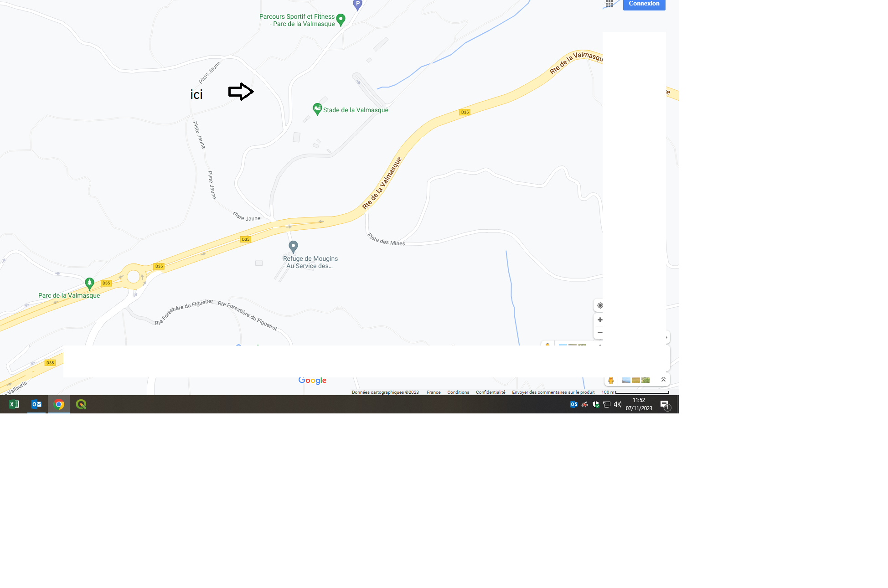Open the Conditions link in footer
Screen dimensions: 888x588
point(458,392)
